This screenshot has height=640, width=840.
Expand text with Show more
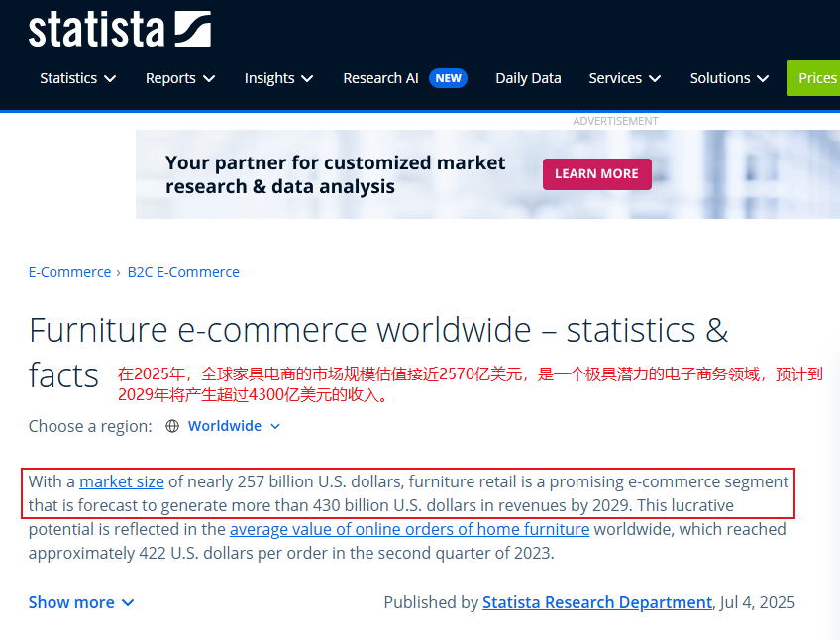point(80,602)
